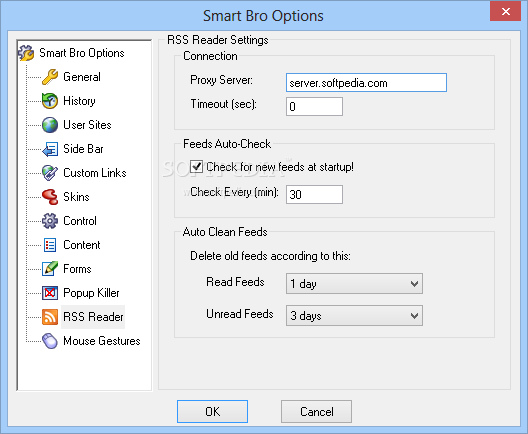Click the orange RSS Reader icon

(x=50, y=317)
